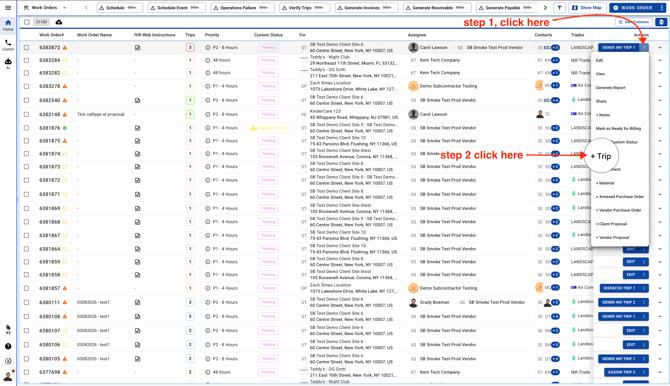Expand row 6383284 with its chevron

coord(660,60)
